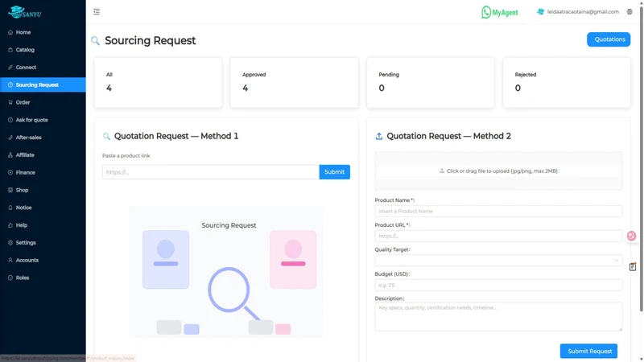Click the Roles icon
This screenshot has width=644, height=362.
[10, 278]
